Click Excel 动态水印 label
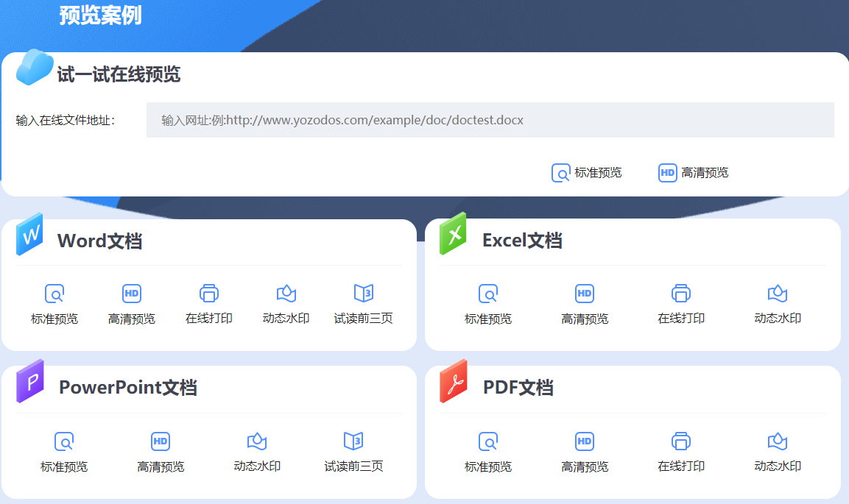The height and width of the screenshot is (504, 849). pyautogui.click(x=778, y=319)
